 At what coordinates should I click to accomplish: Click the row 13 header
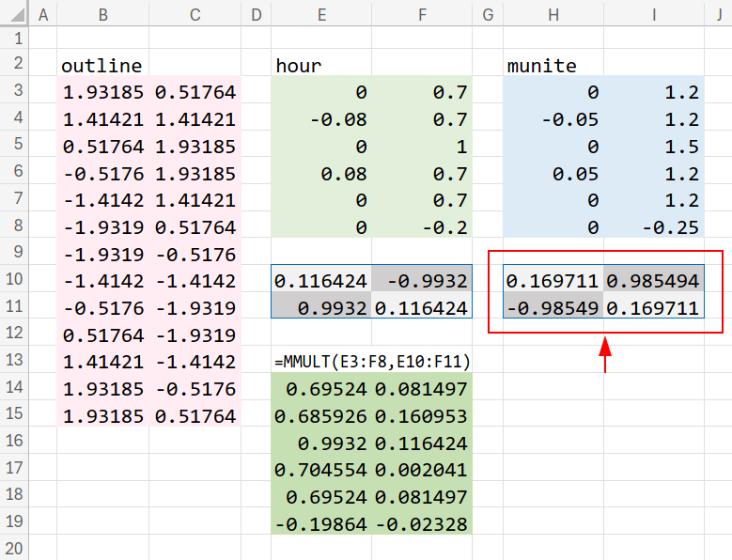tap(14, 362)
